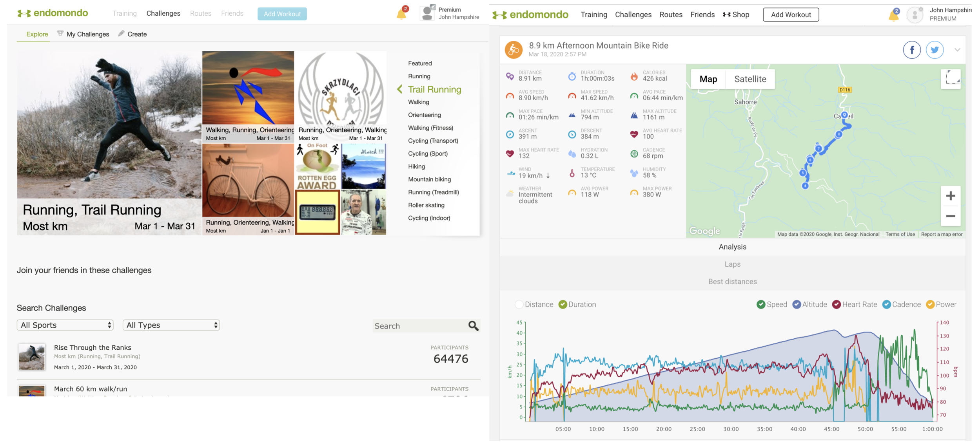Open Challenges in the left window navbar
This screenshot has height=448, width=980.
point(163,13)
